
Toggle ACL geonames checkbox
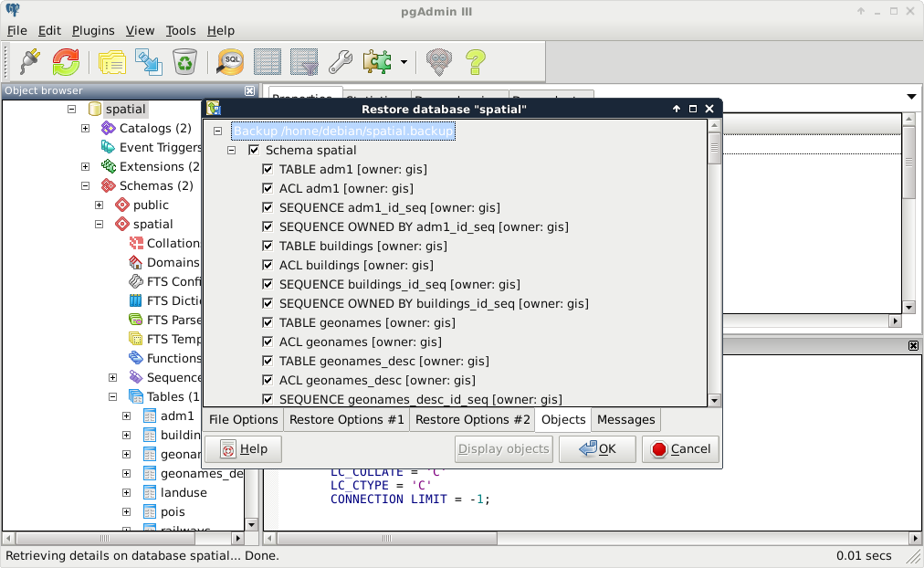pos(268,342)
